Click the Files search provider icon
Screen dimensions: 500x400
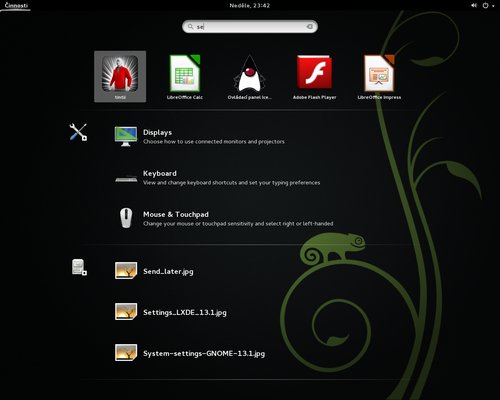pyautogui.click(x=79, y=267)
